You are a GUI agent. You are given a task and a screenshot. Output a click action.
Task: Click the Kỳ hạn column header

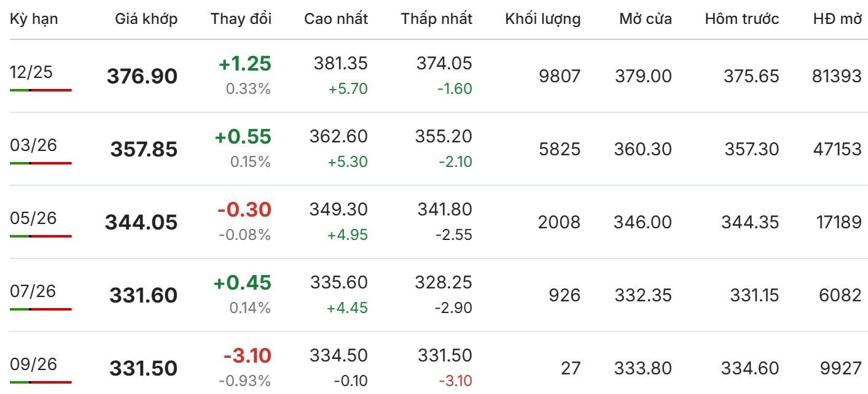(x=34, y=19)
